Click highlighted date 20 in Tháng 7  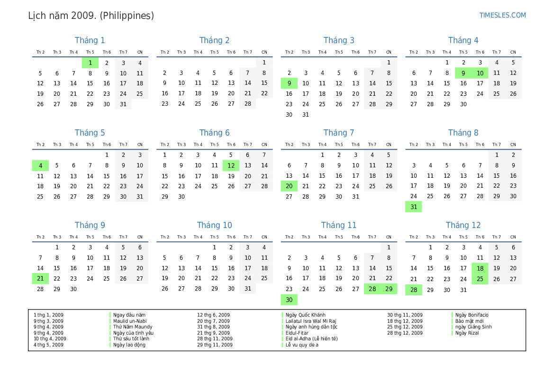click(289, 186)
